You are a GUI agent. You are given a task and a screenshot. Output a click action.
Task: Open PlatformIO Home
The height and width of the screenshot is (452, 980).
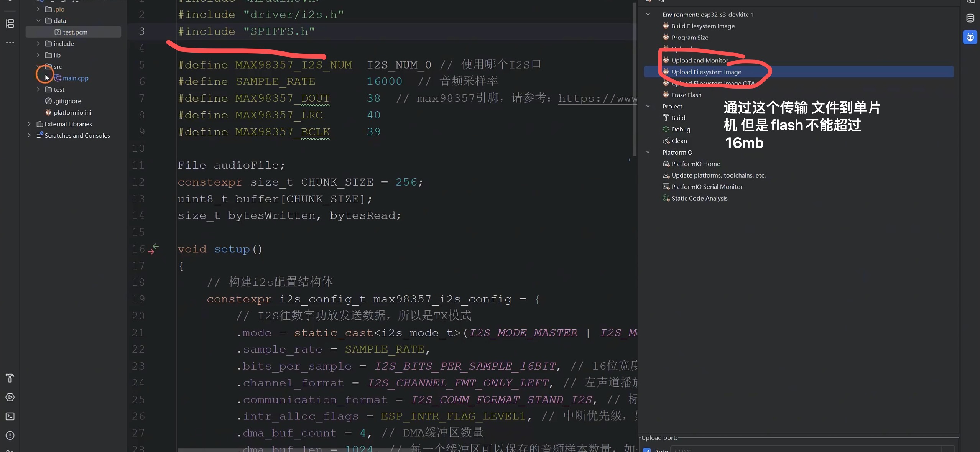tap(695, 164)
